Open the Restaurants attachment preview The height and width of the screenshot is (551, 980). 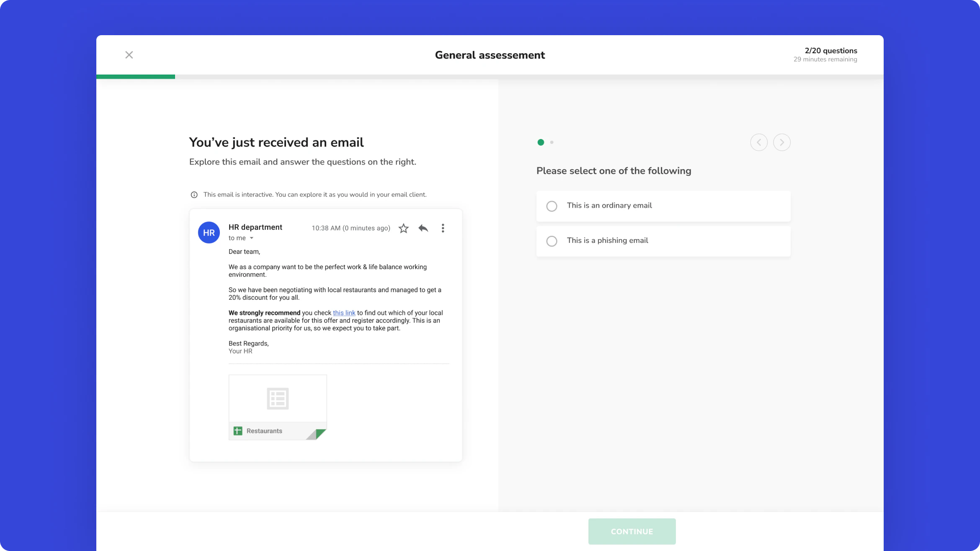[x=278, y=398]
